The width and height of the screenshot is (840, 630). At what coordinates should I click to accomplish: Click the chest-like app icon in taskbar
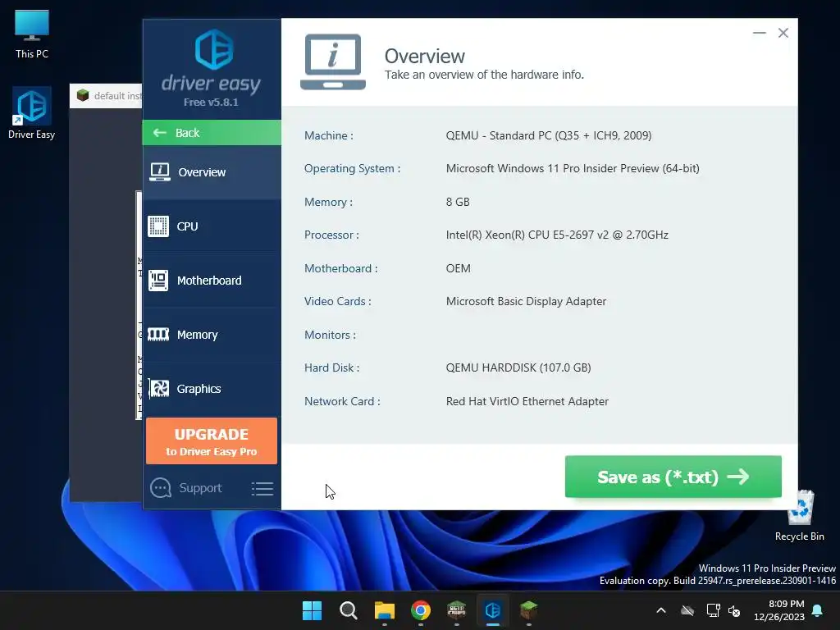(x=456, y=610)
